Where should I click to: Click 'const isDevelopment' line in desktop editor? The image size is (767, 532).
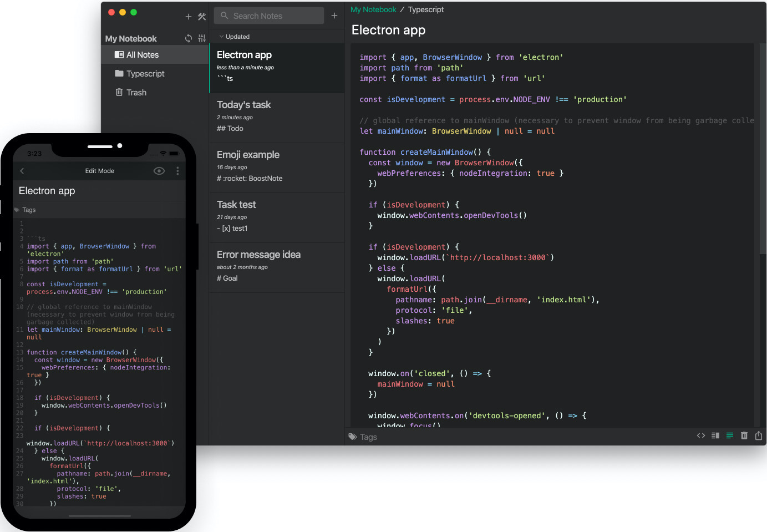[493, 100]
